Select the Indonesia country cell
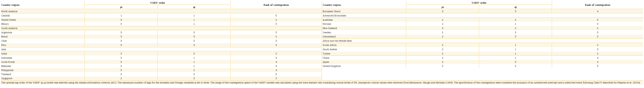The width and height of the screenshot is (644, 88). pyautogui.click(x=6, y=58)
